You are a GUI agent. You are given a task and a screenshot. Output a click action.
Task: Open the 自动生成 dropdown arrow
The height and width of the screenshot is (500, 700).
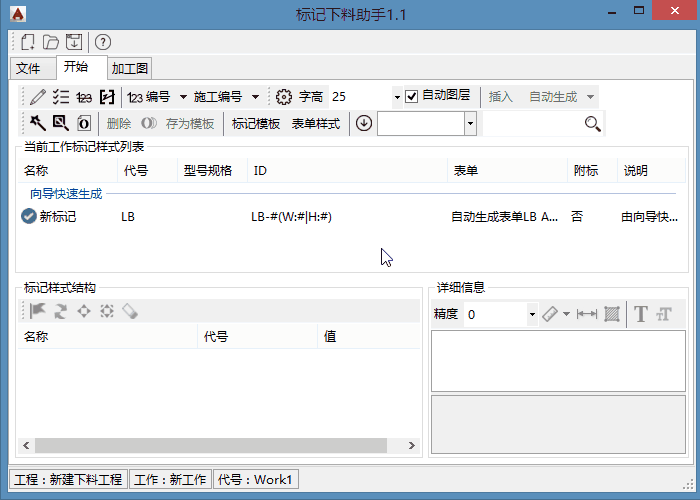click(x=590, y=97)
